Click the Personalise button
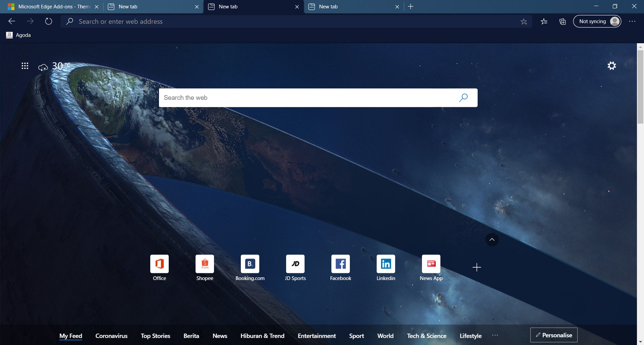The width and height of the screenshot is (644, 345). pyautogui.click(x=554, y=335)
